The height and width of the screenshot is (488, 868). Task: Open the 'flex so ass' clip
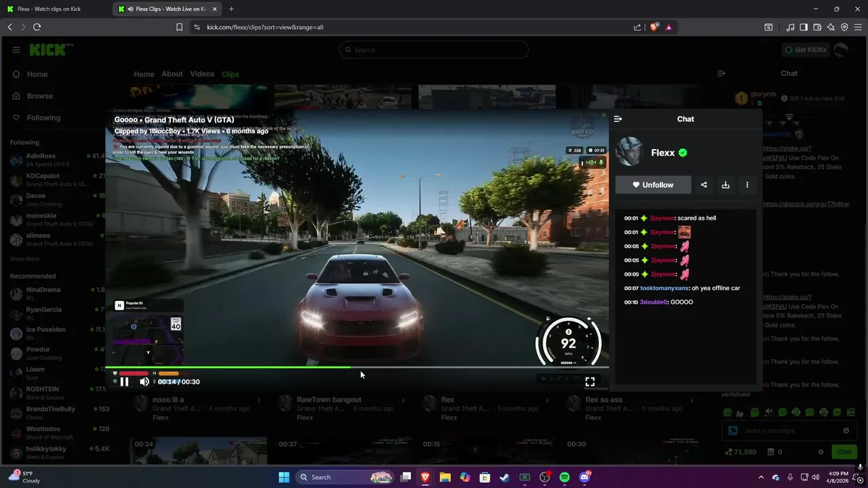[604, 400]
